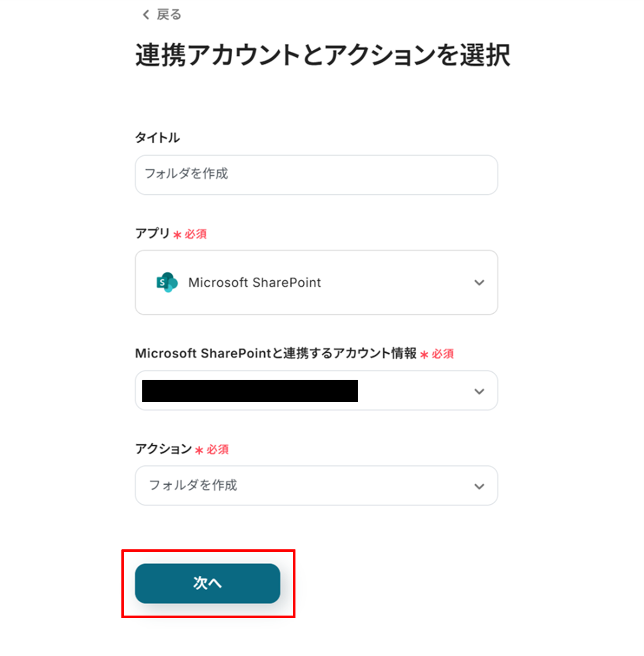Click the 必須 text next to アクション
Image resolution: width=644 pixels, height=656 pixels.
point(217,450)
